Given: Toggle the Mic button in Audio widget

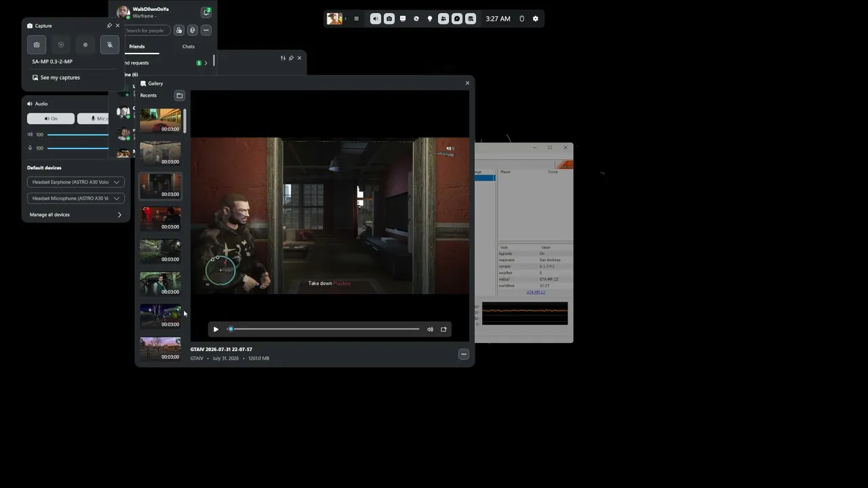Looking at the screenshot, I should tap(93, 119).
